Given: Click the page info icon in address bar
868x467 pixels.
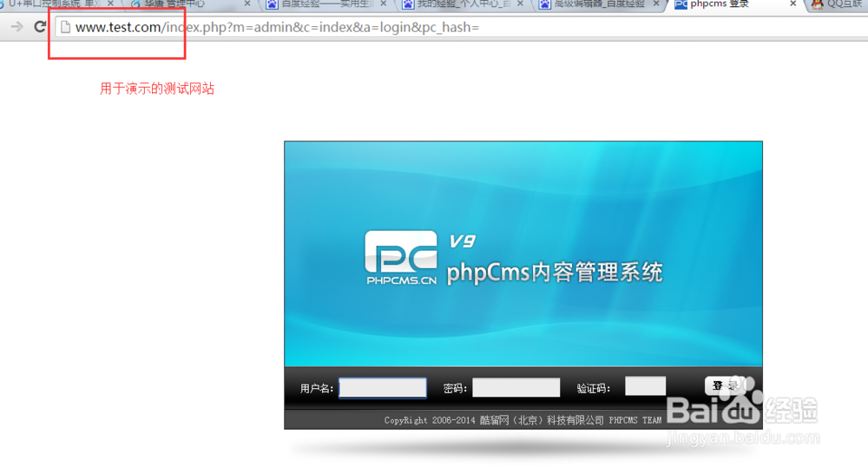Looking at the screenshot, I should [65, 27].
